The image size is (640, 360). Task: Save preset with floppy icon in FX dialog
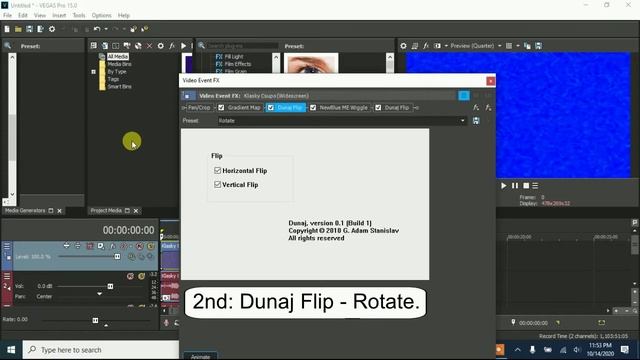pos(476,121)
